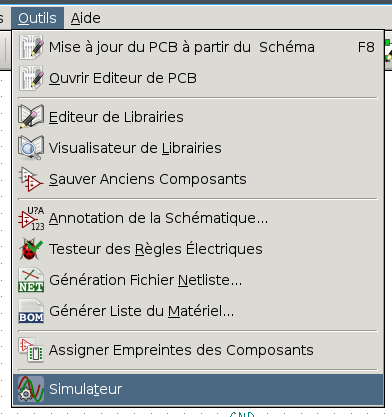The height and width of the screenshot is (417, 392).
Task: Click the ladybug electrical rules icon
Action: tap(31, 249)
